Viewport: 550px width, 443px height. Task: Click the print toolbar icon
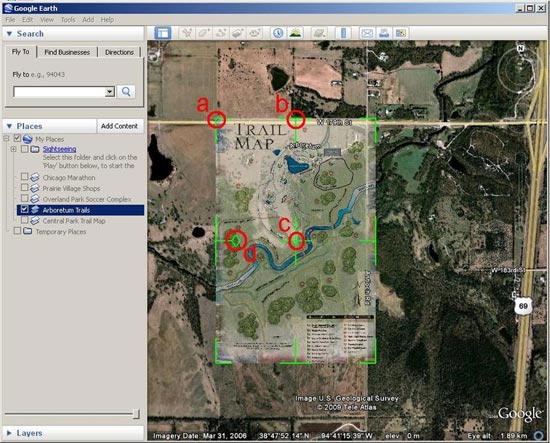(x=384, y=33)
